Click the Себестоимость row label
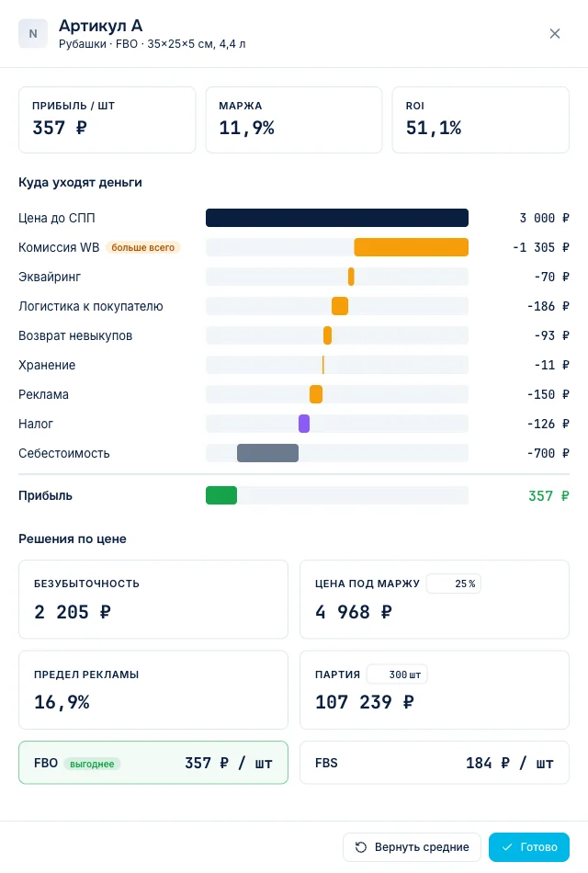The height and width of the screenshot is (873, 588). click(x=64, y=453)
